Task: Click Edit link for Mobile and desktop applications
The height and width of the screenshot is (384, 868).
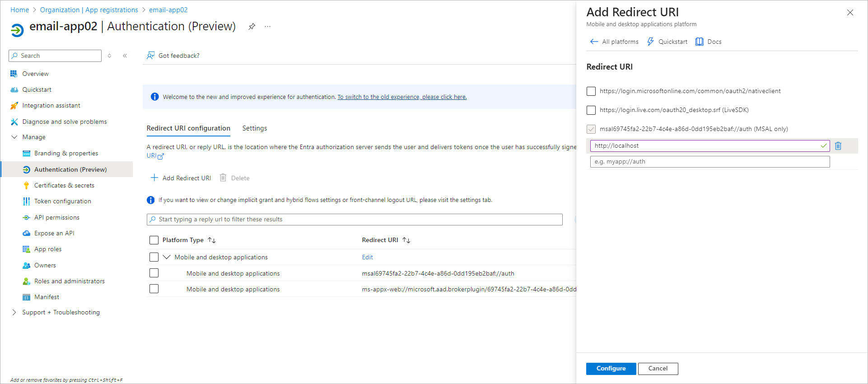Action: tap(367, 257)
